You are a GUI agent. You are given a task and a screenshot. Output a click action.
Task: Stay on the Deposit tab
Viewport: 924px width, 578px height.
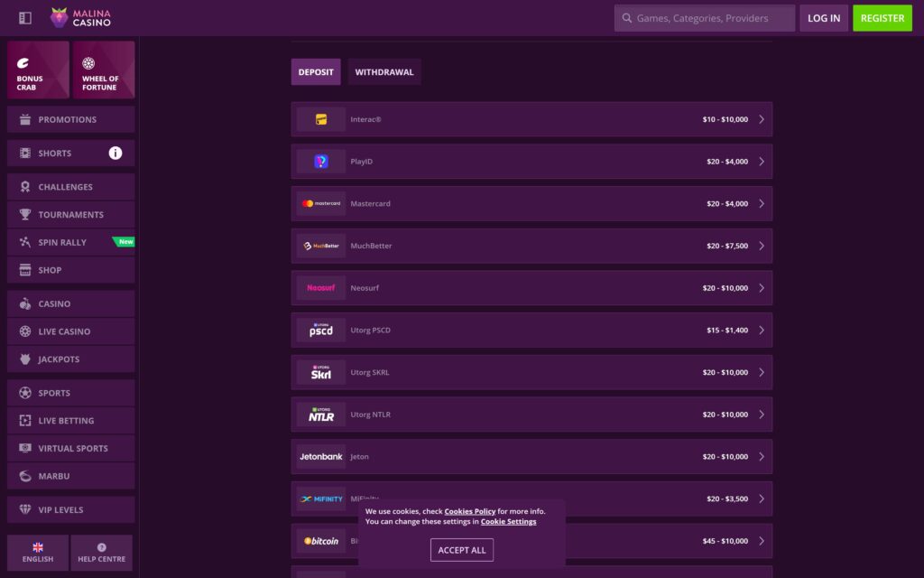tap(315, 71)
